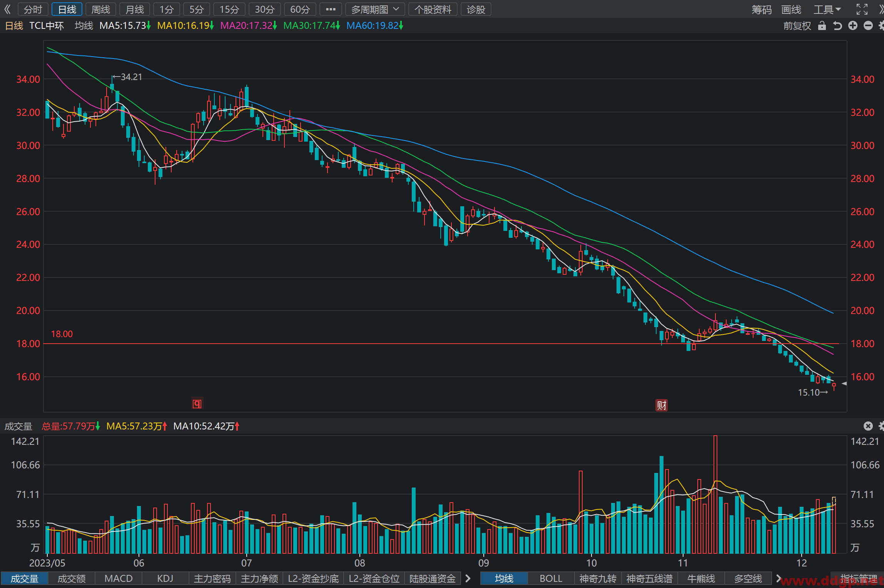Select the BOLL main indicator tab
Image resolution: width=884 pixels, height=588 pixels.
551,578
